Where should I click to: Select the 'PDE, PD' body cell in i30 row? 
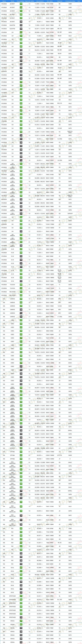(x=59, y=103)
